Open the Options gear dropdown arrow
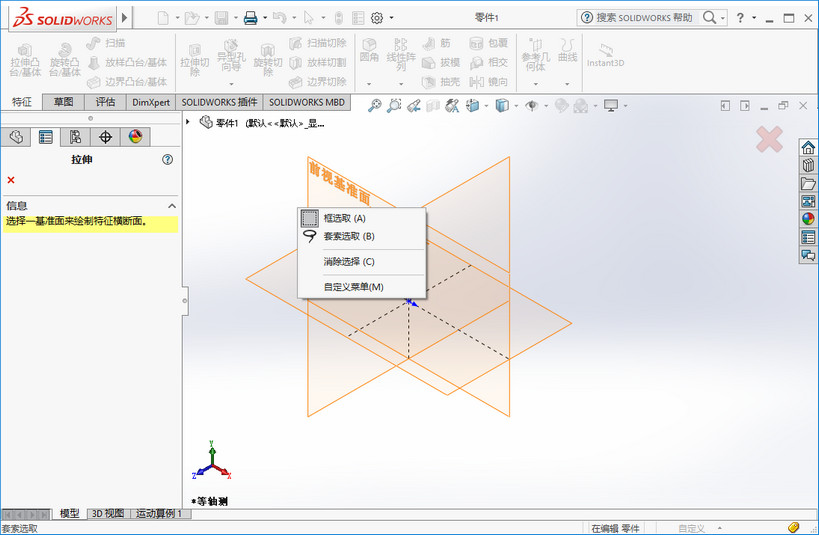The image size is (819, 535). (x=391, y=18)
